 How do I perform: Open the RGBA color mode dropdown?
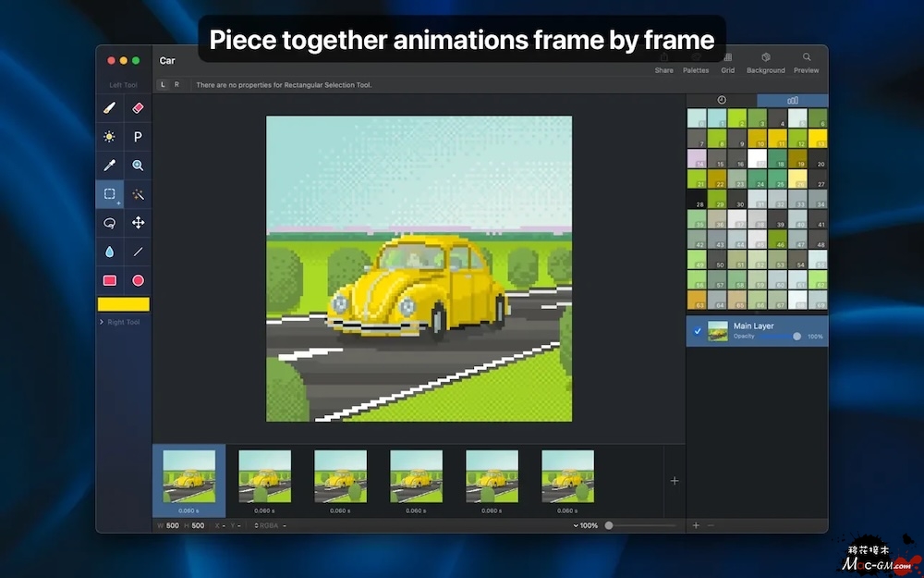[x=265, y=525]
